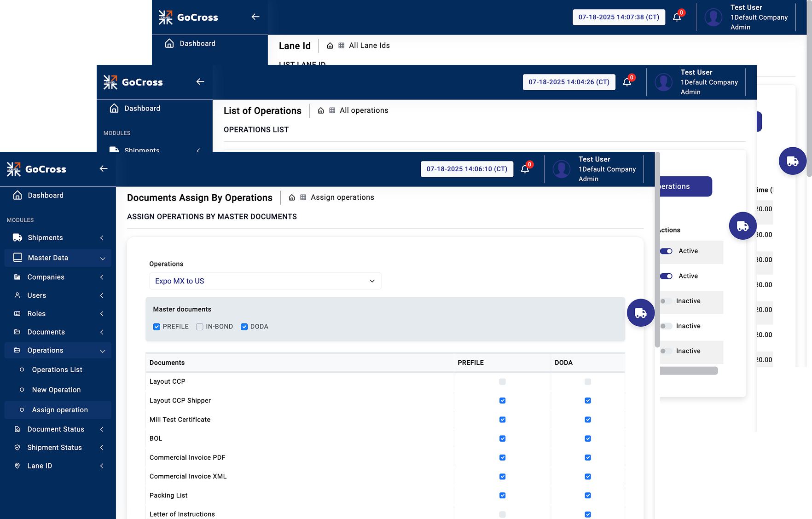Expand the Companies submenu chevron
The image size is (812, 519).
(x=102, y=277)
